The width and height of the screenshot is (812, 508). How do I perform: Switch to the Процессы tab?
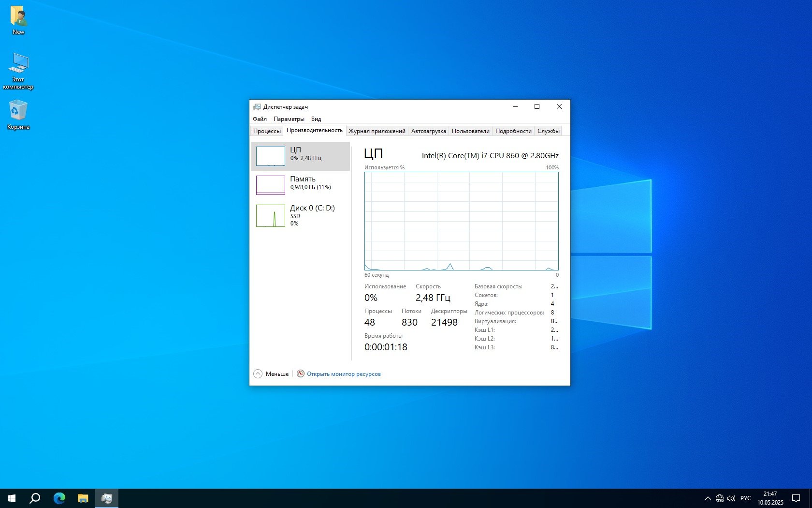267,131
